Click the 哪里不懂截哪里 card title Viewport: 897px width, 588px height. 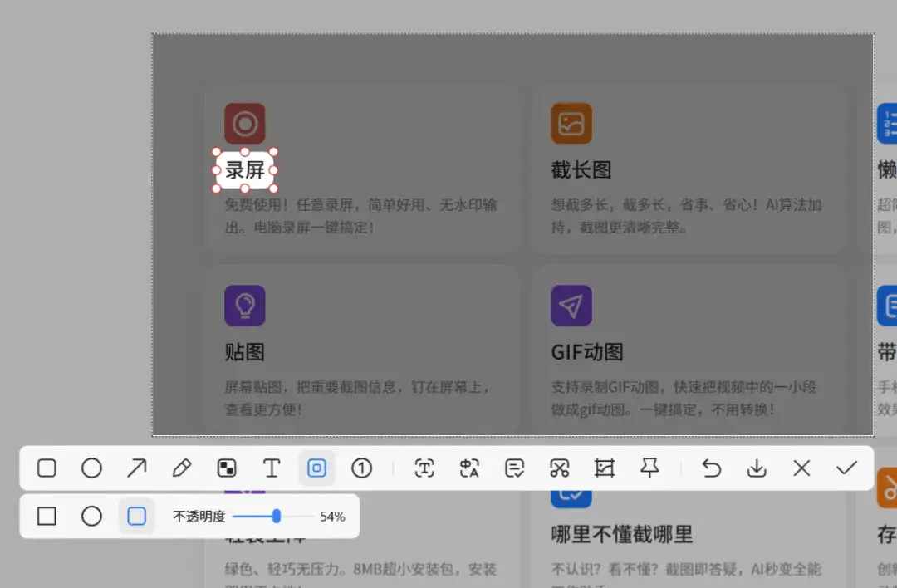pyautogui.click(x=622, y=534)
